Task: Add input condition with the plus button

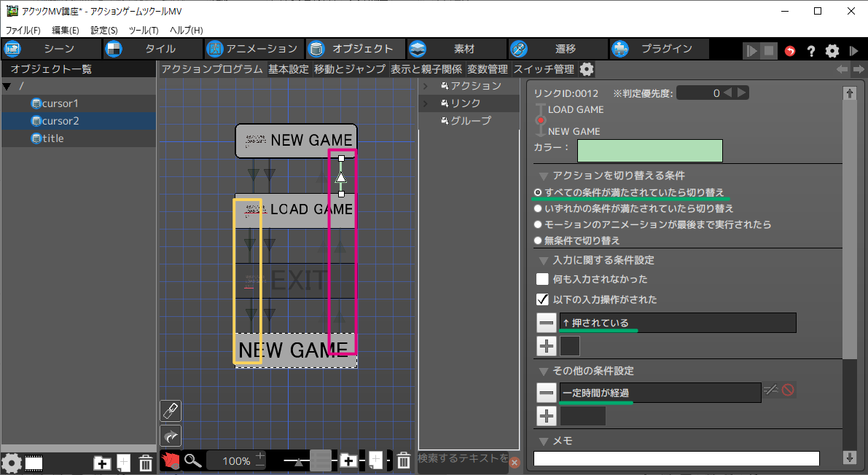Action: (x=546, y=346)
